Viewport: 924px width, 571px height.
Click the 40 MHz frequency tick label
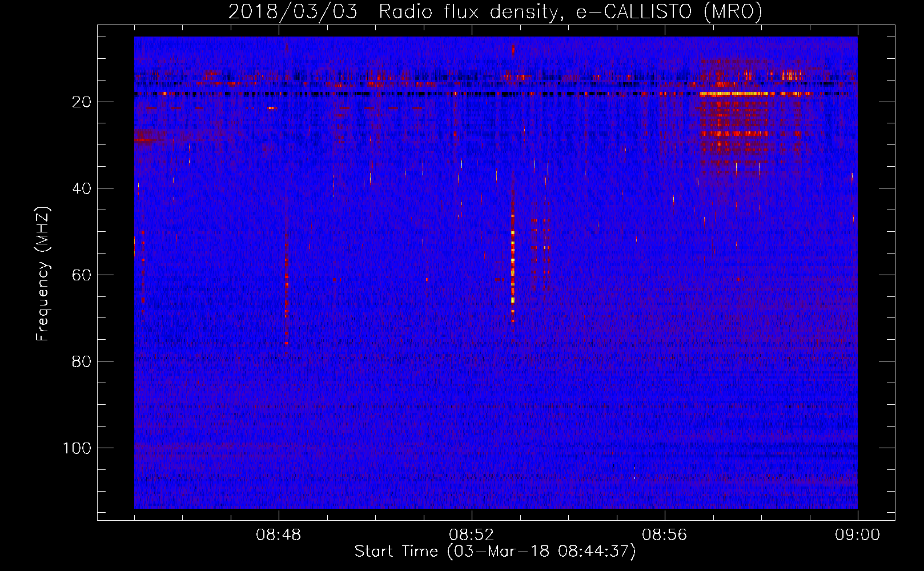pyautogui.click(x=82, y=188)
